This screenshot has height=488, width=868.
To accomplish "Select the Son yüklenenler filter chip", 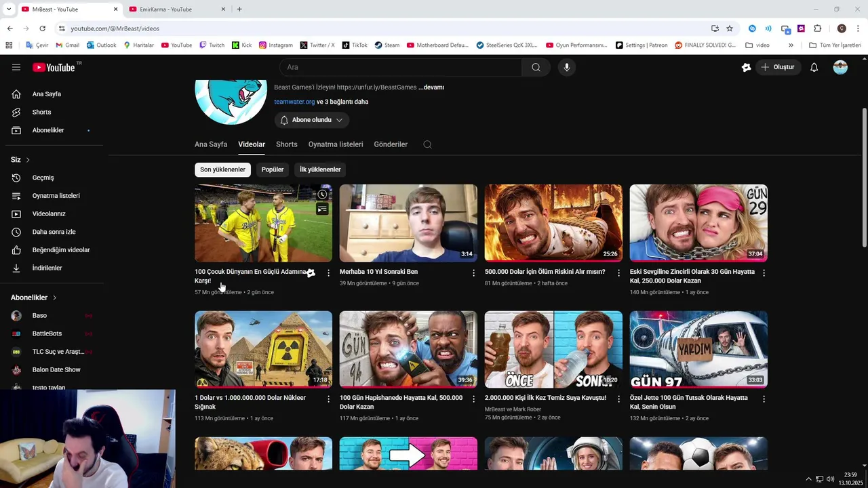I will point(222,169).
